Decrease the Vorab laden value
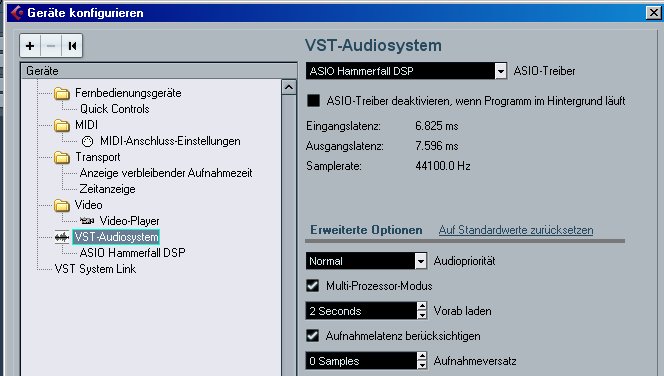The image size is (664, 376). [422, 315]
